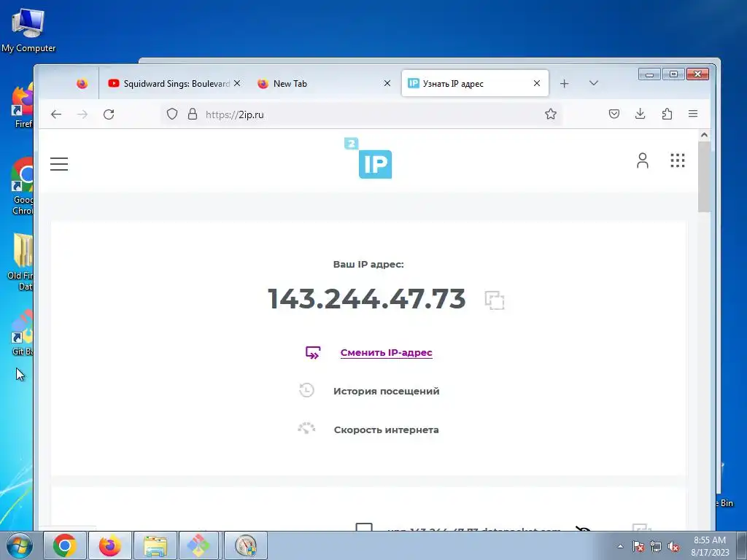Focus the address bar showing https://2ip.ru
The width and height of the screenshot is (747, 560).
coord(362,114)
